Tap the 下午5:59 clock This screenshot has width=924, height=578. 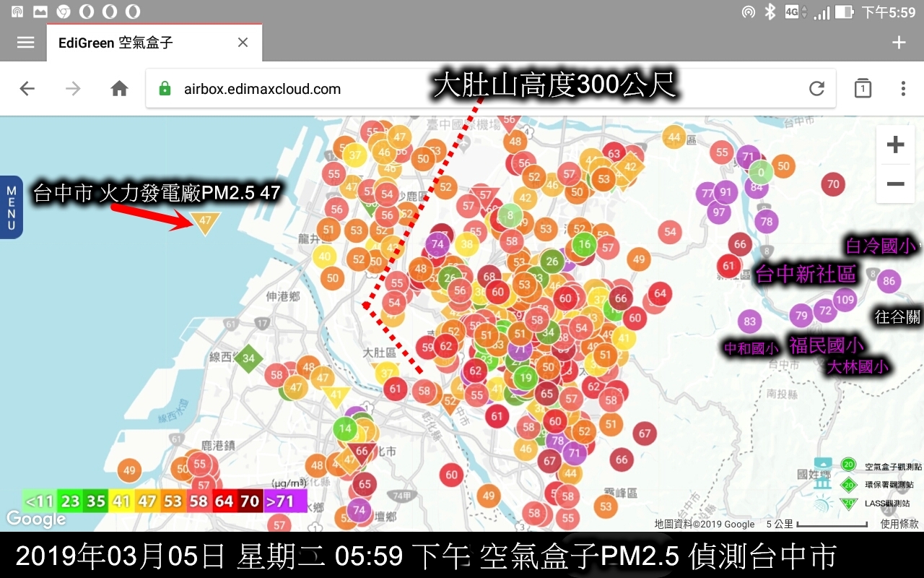point(888,12)
